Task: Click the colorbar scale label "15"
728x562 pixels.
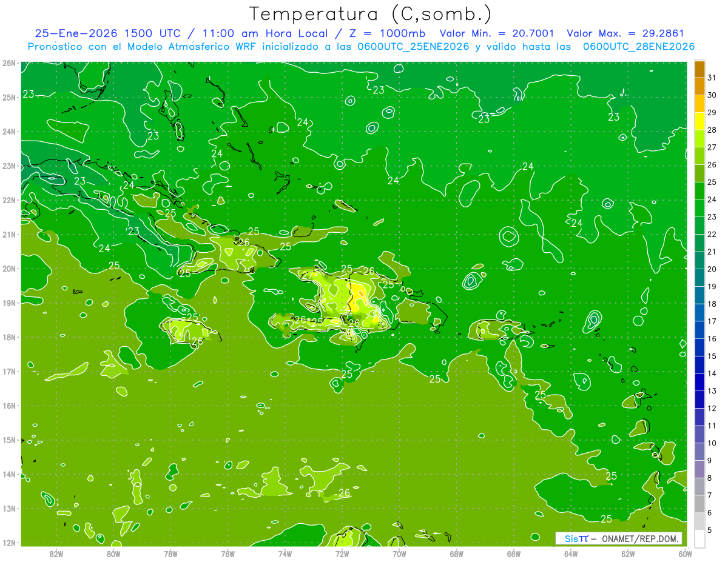Action: 712,356
